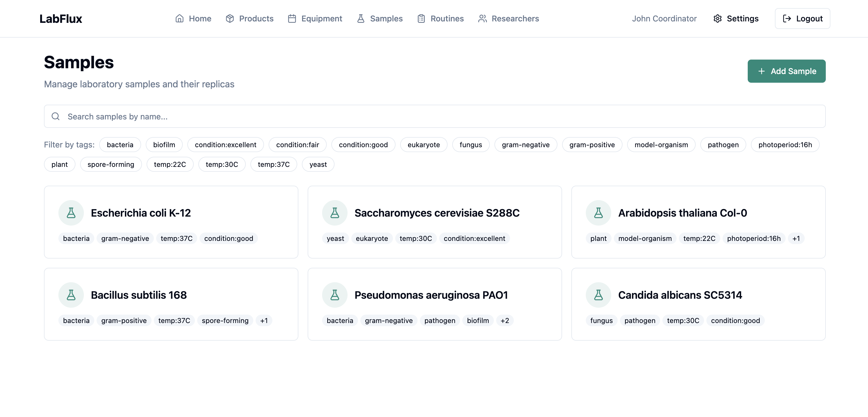Click the flask icon beside Saccharomyces cerevisiae S288C

(x=335, y=213)
